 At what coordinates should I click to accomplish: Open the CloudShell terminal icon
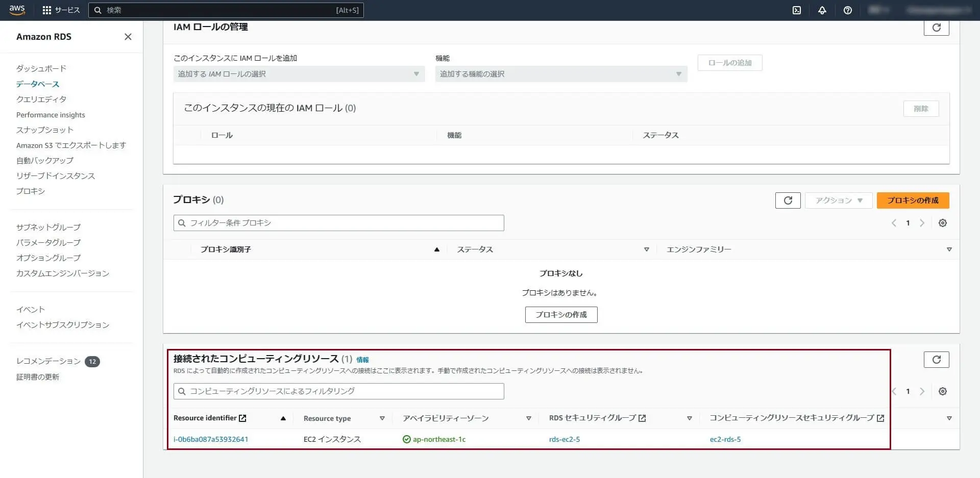point(797,10)
